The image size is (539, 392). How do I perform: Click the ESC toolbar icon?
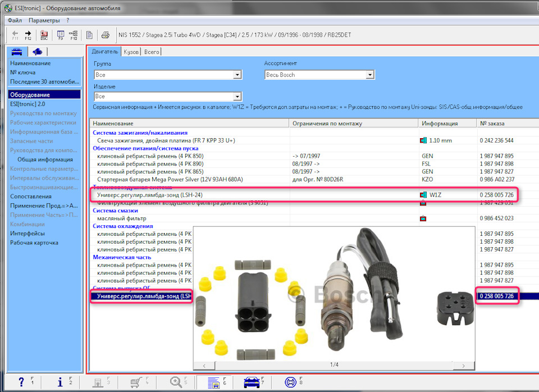(x=44, y=35)
